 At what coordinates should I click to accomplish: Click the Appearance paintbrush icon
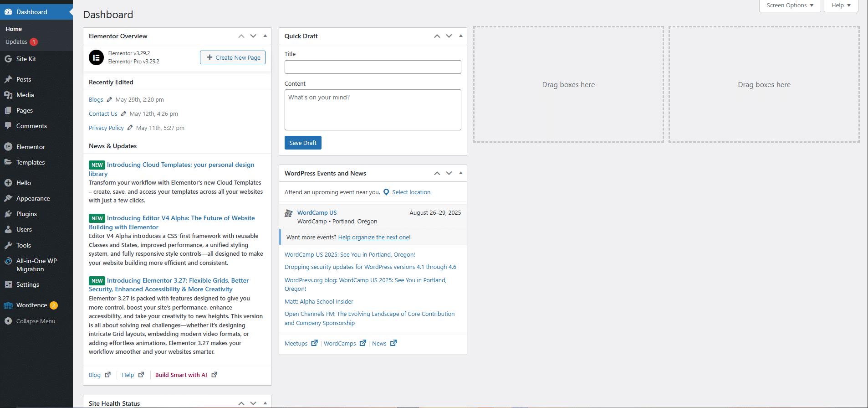[x=8, y=198]
